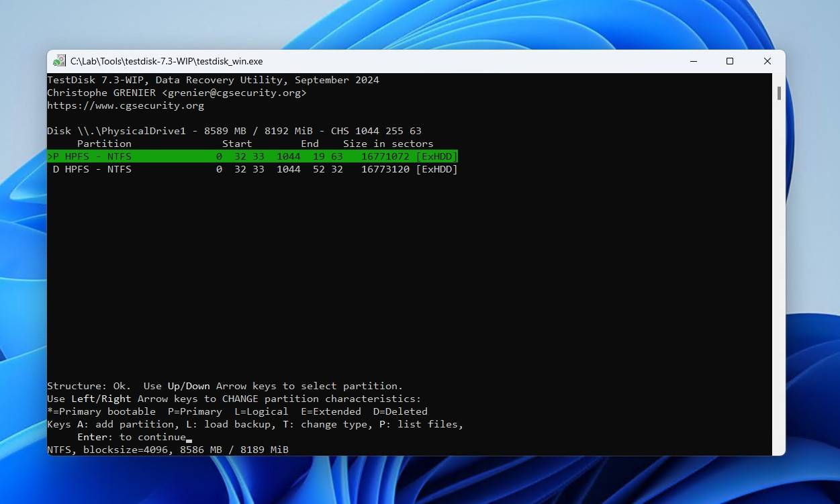Click the 'Enter: to continue' prompt
The width and height of the screenshot is (840, 504).
point(132,437)
